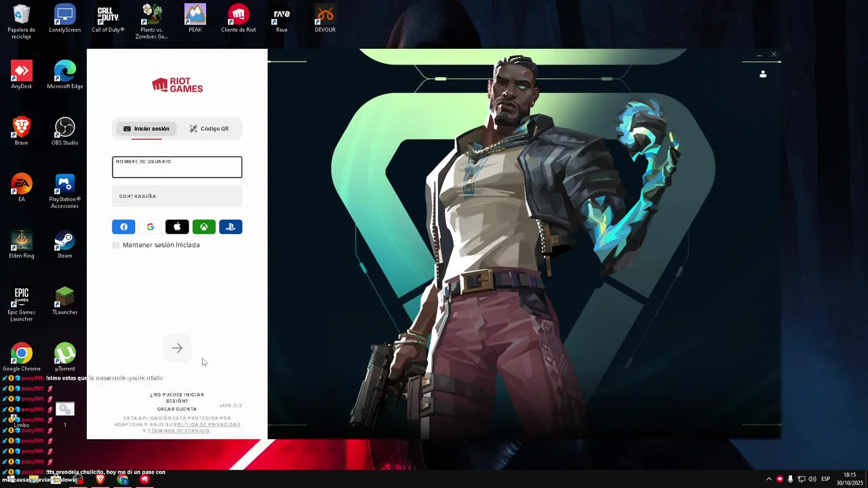The height and width of the screenshot is (488, 868).
Task: Click the Riot Games logo
Action: [177, 85]
